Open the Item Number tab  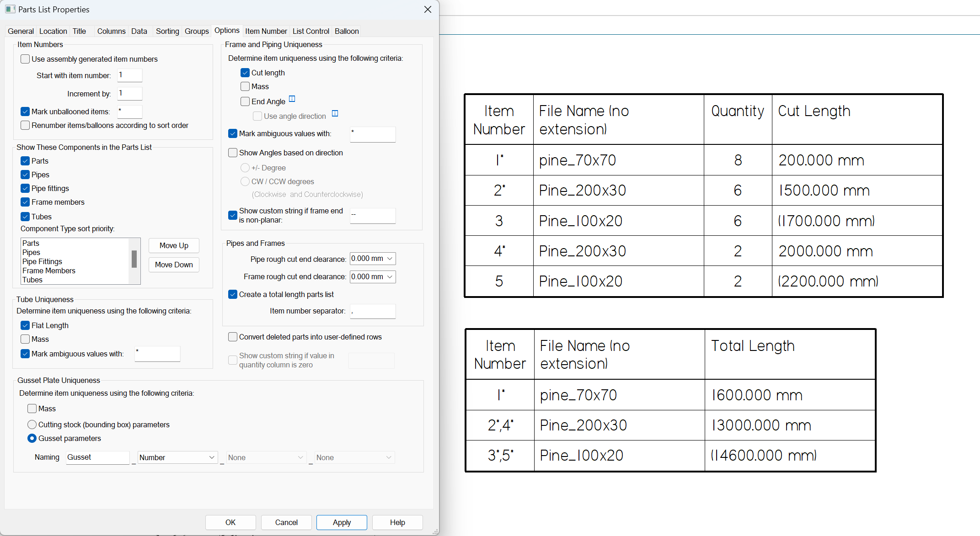[266, 31]
